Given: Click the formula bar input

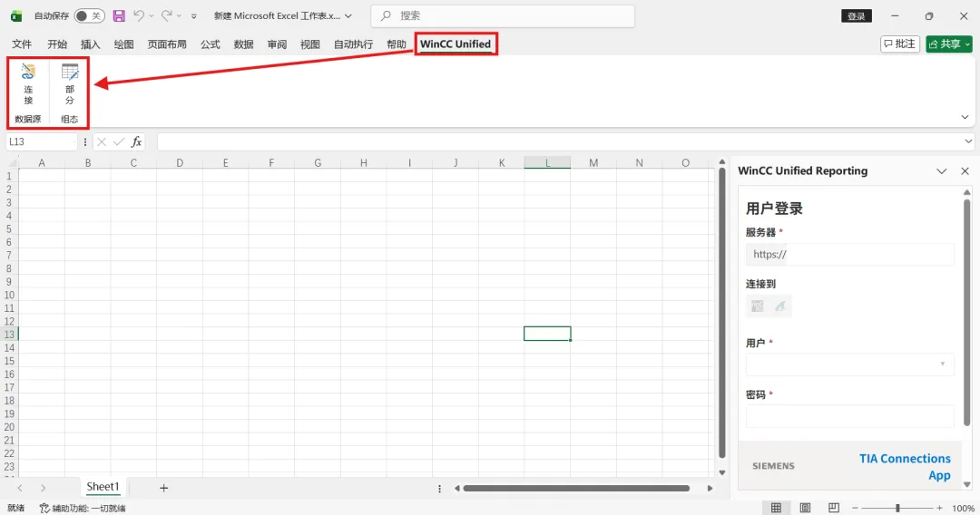Looking at the screenshot, I should [x=559, y=141].
